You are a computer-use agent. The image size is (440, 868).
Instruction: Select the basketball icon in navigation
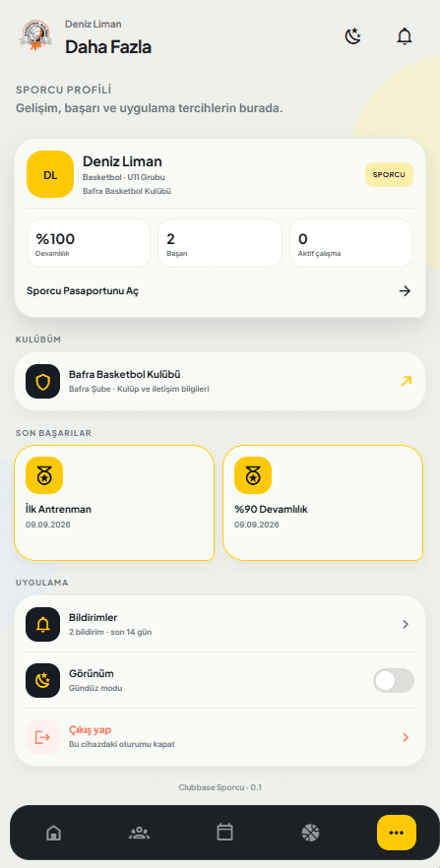coord(310,832)
